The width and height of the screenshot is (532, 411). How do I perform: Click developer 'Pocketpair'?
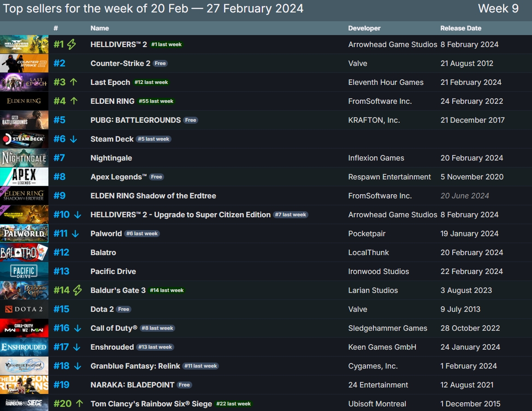(367, 234)
